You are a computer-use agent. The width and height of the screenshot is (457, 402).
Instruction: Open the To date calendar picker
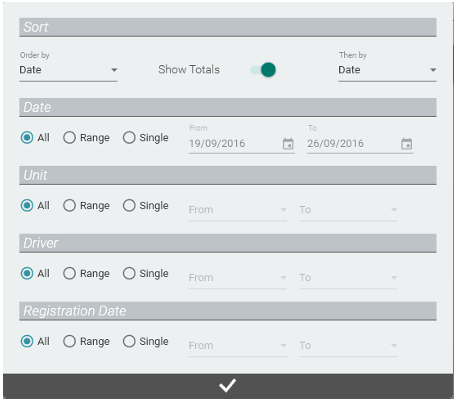[406, 144]
